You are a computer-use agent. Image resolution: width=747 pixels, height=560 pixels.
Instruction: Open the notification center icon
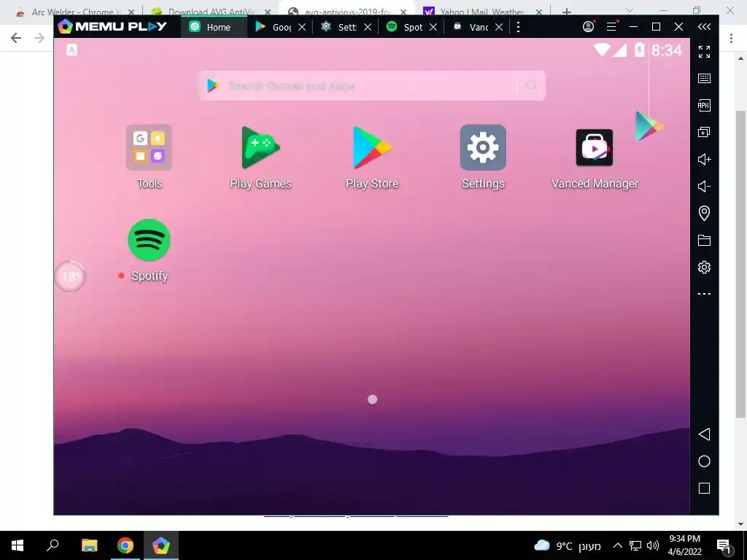pos(724,546)
